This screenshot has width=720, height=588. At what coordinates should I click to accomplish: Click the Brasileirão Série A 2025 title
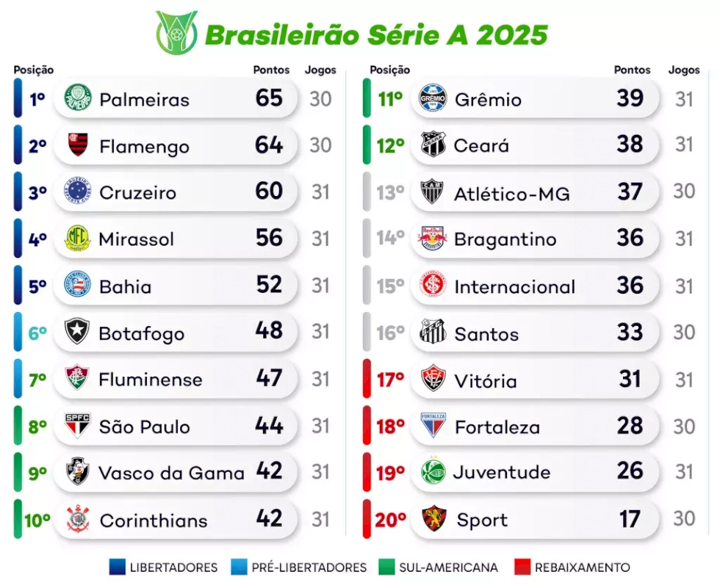[x=376, y=35]
